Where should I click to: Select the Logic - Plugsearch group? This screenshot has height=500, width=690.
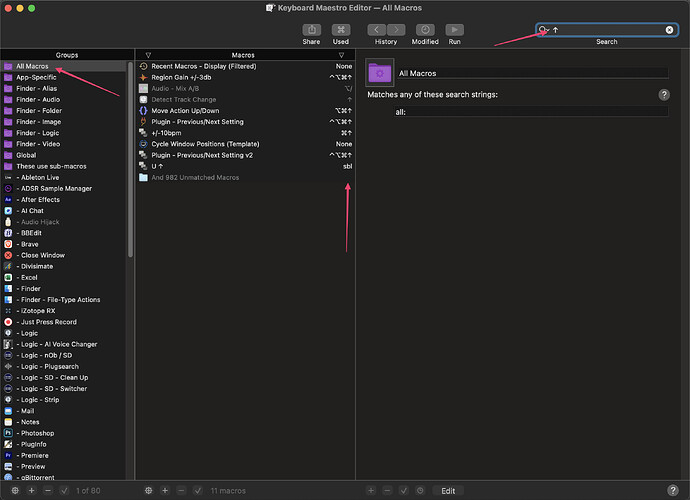click(63, 366)
